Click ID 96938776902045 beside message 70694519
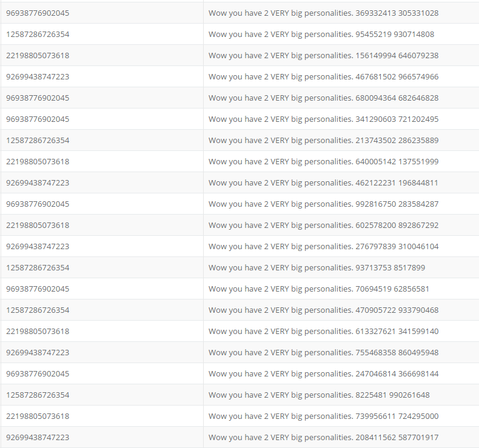 [38, 289]
